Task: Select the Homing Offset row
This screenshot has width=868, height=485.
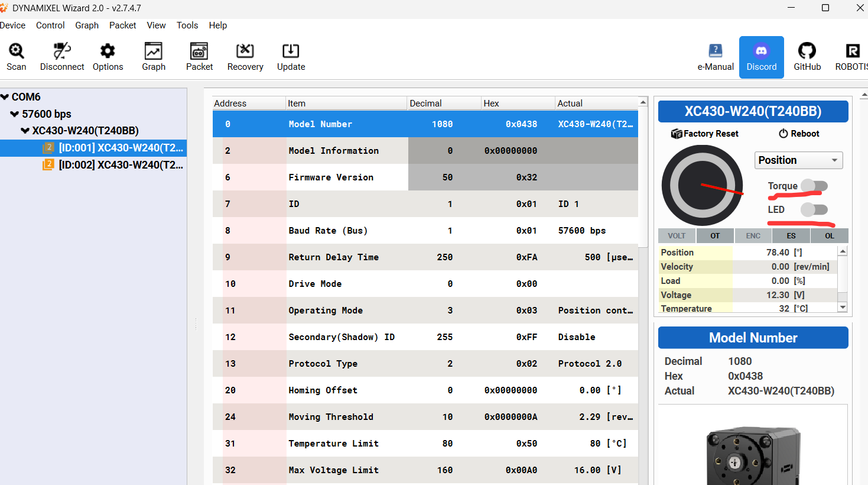Action: tap(425, 390)
